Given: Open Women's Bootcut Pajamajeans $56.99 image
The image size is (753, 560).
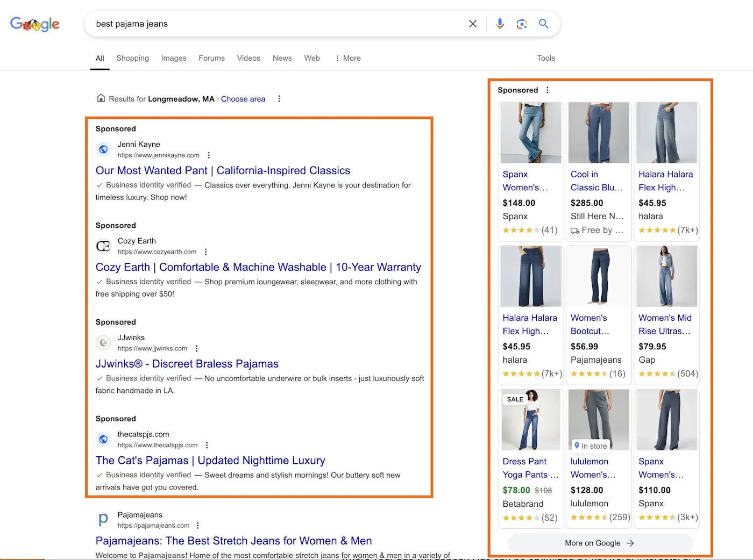Looking at the screenshot, I should click(599, 276).
